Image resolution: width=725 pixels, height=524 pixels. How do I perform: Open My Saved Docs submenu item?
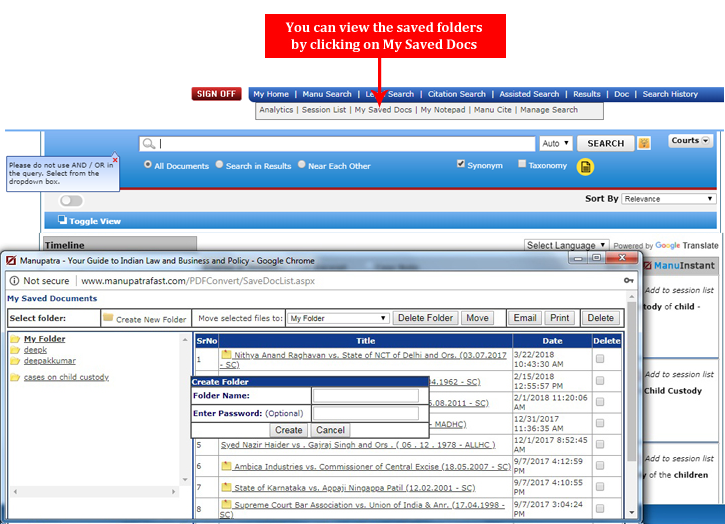click(383, 110)
